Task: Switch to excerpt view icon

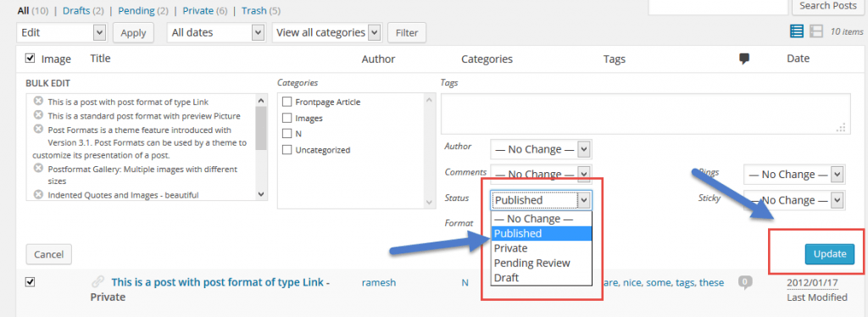Action: coord(816,31)
